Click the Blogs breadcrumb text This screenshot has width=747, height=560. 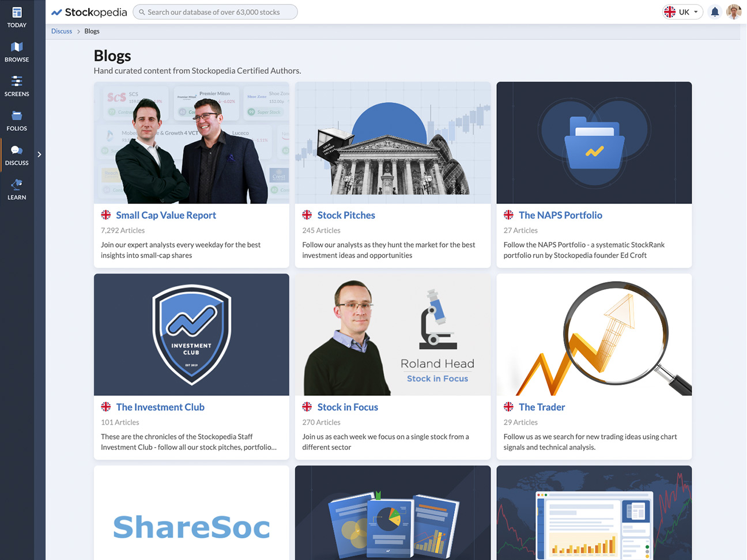point(92,31)
